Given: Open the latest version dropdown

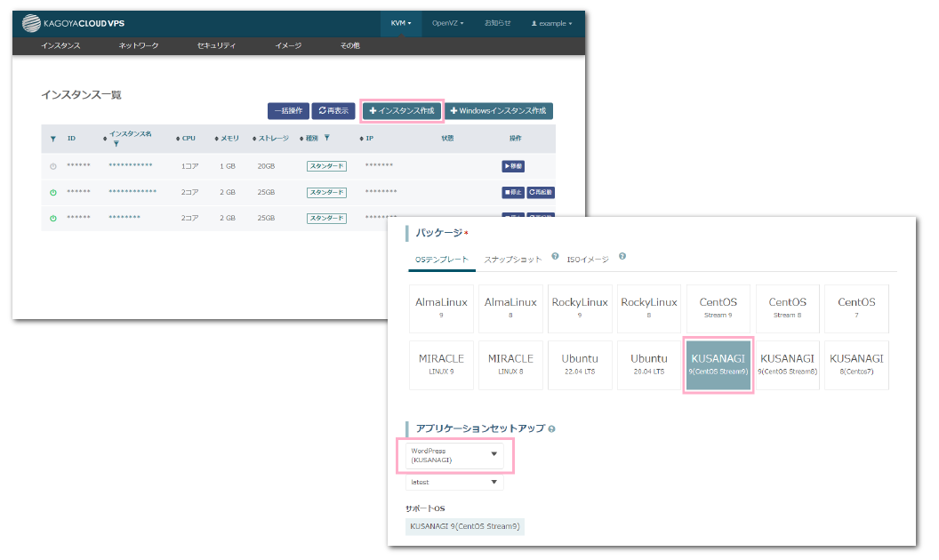Looking at the screenshot, I should point(454,482).
